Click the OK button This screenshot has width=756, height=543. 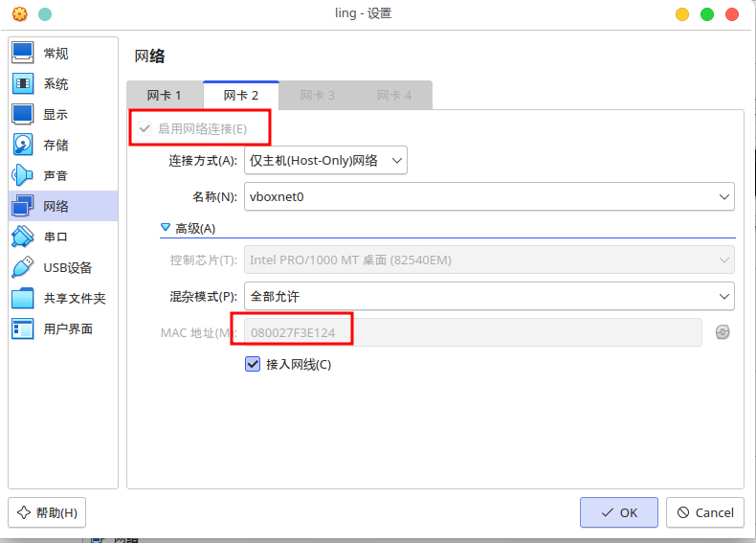click(x=618, y=512)
